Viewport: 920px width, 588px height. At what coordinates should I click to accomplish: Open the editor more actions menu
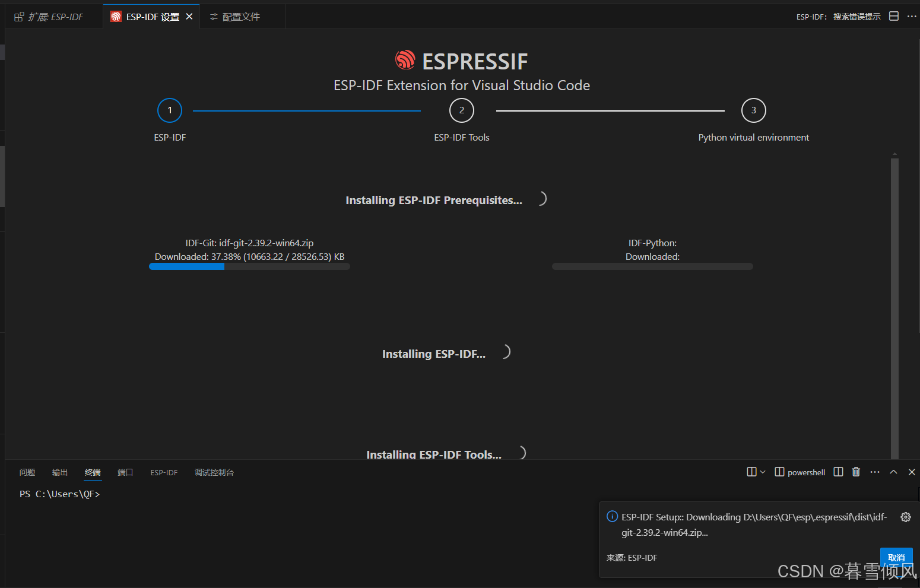tap(912, 16)
